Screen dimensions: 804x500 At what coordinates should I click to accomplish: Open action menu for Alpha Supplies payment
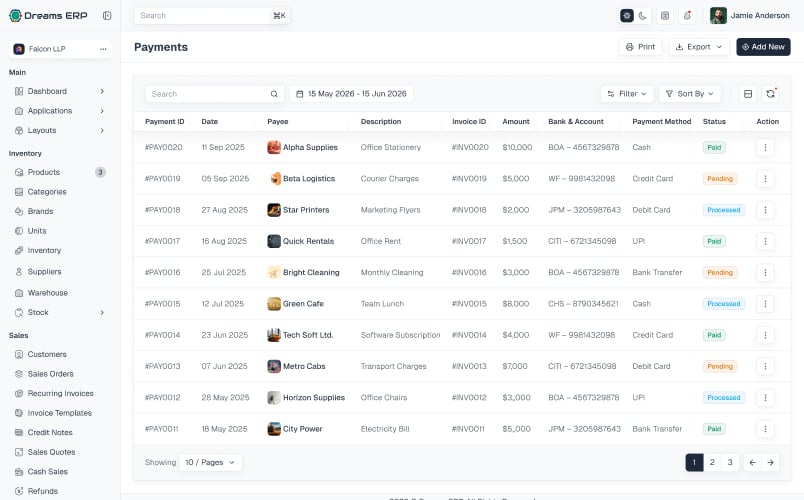click(x=765, y=148)
